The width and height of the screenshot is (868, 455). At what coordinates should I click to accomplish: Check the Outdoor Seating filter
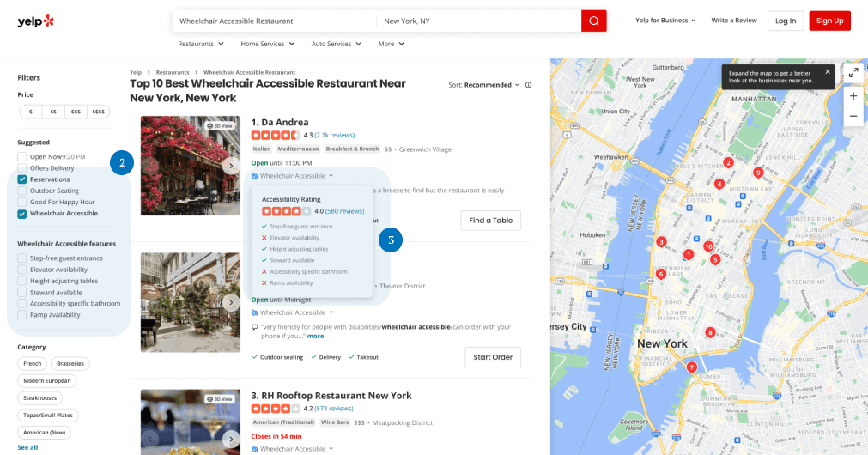point(22,191)
